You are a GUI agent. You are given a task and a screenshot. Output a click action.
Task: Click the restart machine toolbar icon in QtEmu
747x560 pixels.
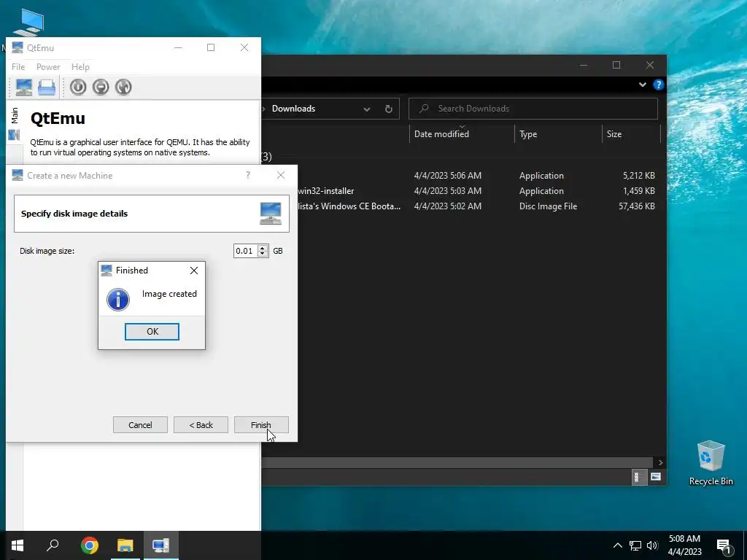[x=123, y=87]
